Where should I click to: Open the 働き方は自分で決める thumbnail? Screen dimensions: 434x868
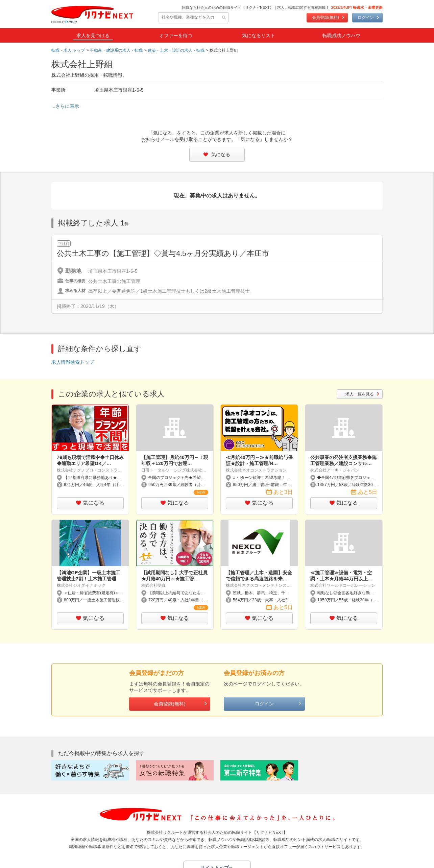click(x=175, y=543)
